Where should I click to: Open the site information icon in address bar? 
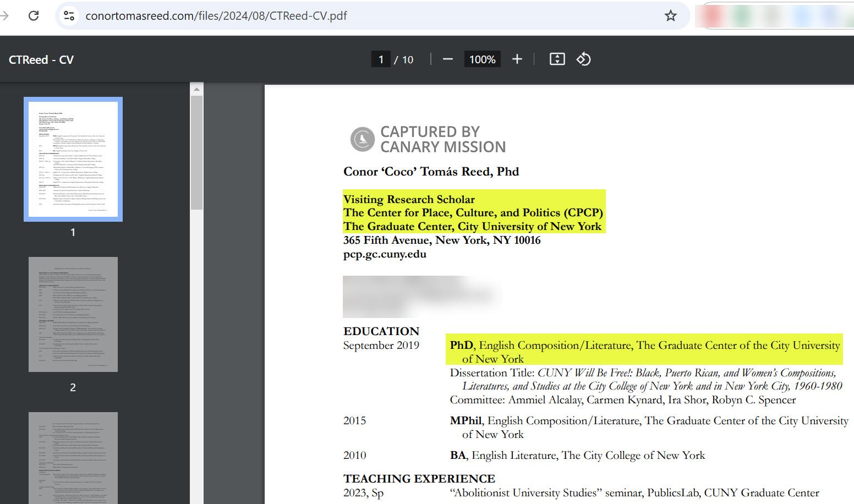69,15
